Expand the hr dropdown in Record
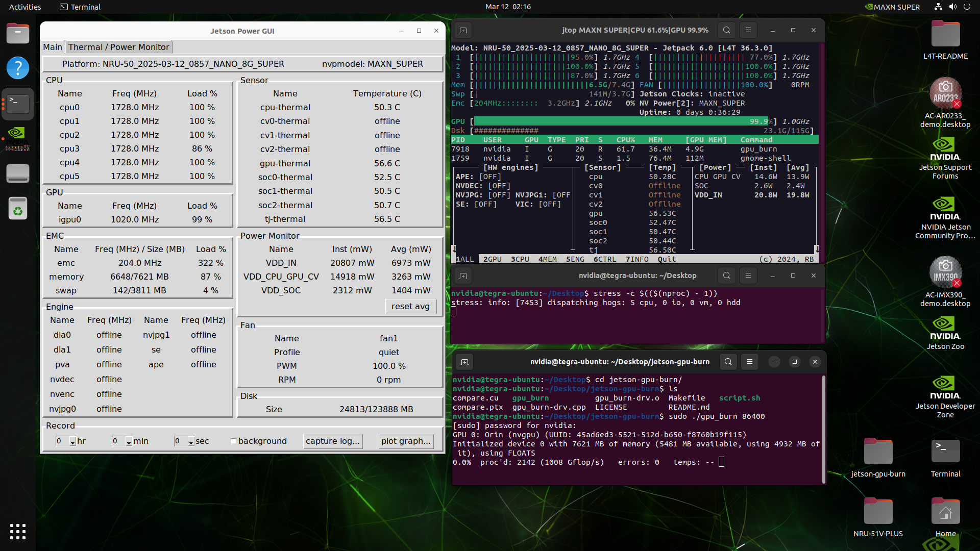This screenshot has width=980, height=551. point(72,442)
